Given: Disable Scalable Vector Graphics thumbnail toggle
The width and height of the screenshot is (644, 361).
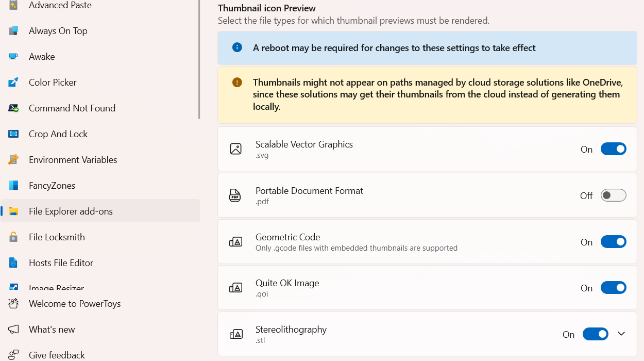Looking at the screenshot, I should click(x=613, y=149).
